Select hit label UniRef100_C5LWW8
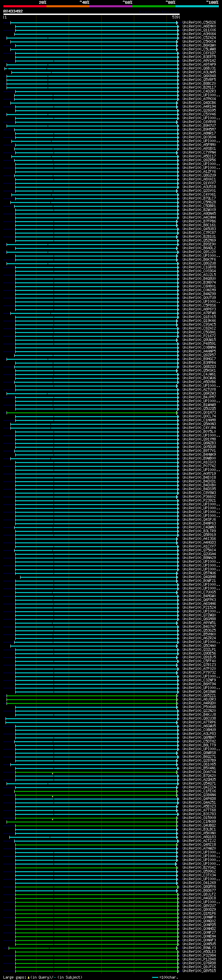This screenshot has height=980, width=222. click(199, 49)
